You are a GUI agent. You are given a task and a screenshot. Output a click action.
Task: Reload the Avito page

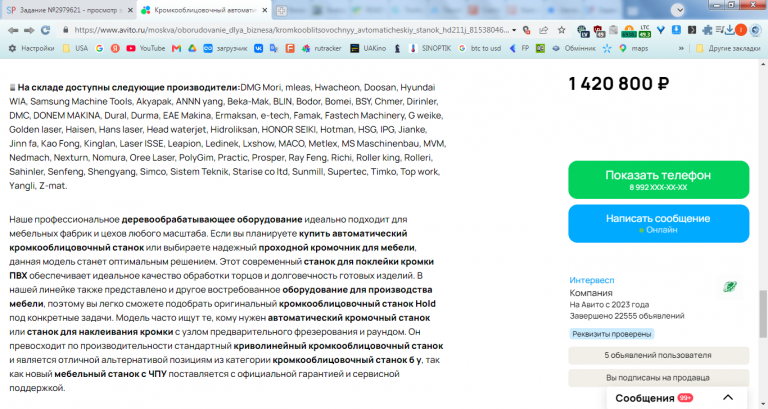click(x=46, y=30)
